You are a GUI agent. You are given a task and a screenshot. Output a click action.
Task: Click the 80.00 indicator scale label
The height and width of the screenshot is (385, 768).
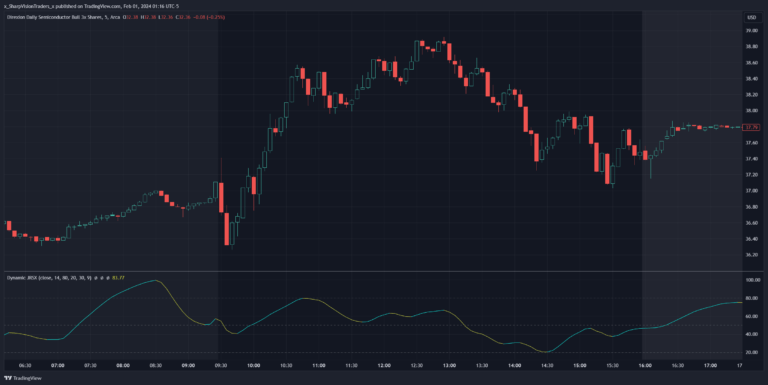[x=751, y=298]
